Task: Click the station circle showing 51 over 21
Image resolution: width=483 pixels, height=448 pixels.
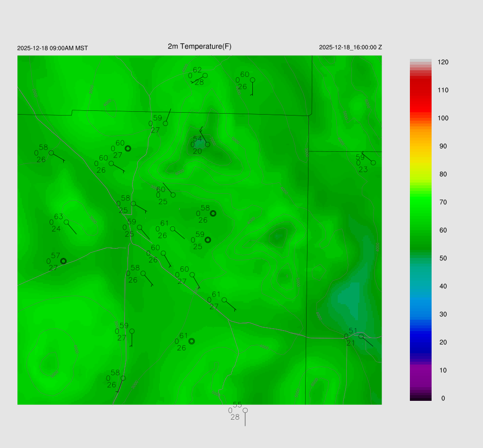Action: coord(361,336)
